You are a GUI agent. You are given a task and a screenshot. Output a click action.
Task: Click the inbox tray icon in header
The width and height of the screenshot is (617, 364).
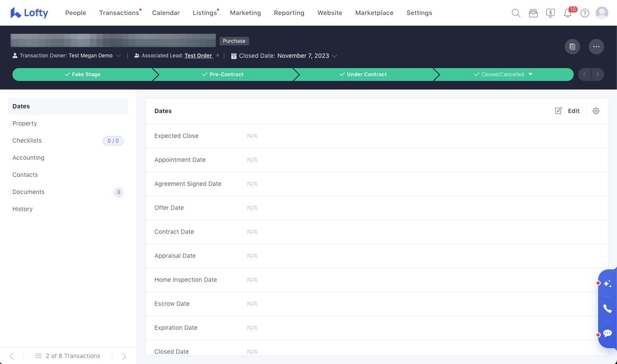(533, 13)
